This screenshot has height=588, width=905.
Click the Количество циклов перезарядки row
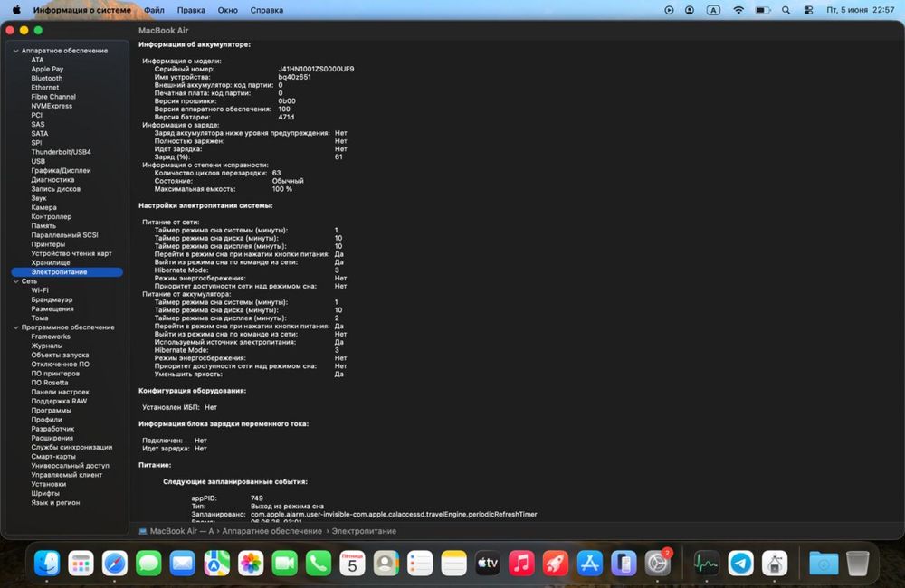(217, 173)
